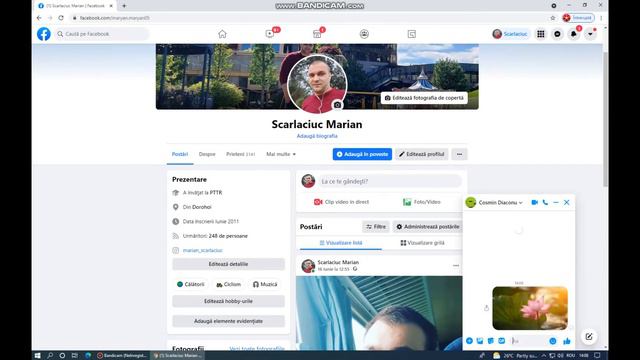Select the Muzică hobby chip

pyautogui.click(x=265, y=284)
